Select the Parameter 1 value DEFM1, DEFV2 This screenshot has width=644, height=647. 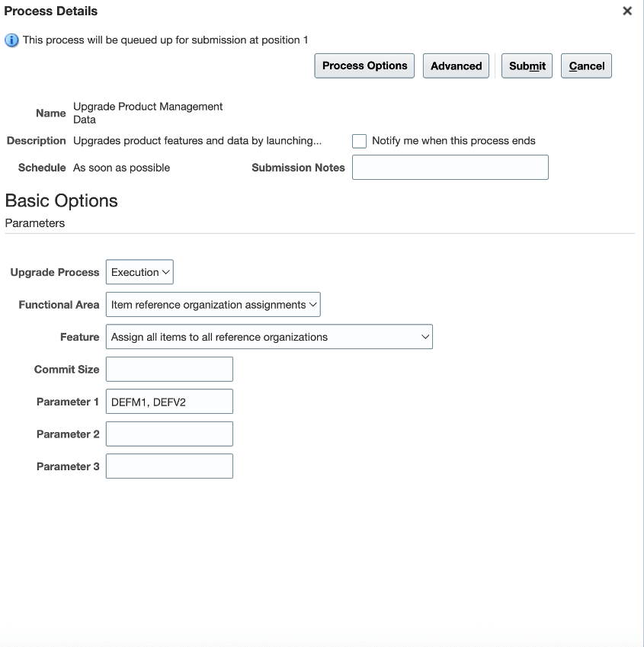point(168,401)
